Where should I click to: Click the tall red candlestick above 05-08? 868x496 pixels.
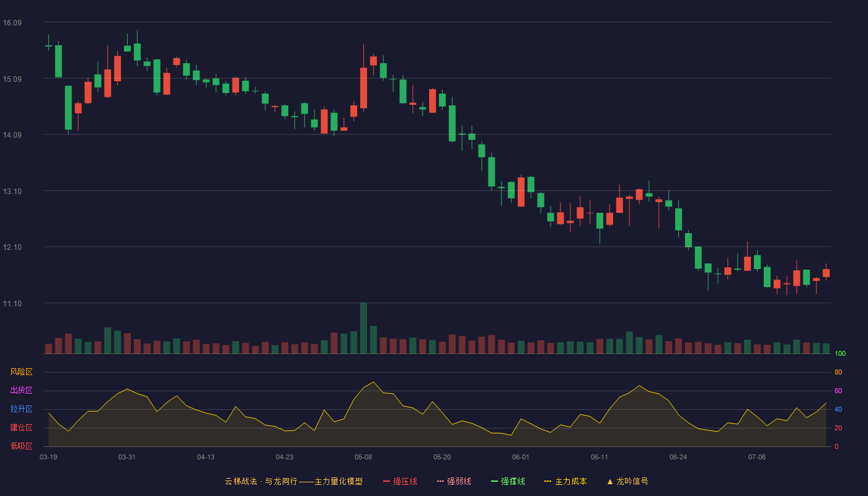pyautogui.click(x=363, y=88)
